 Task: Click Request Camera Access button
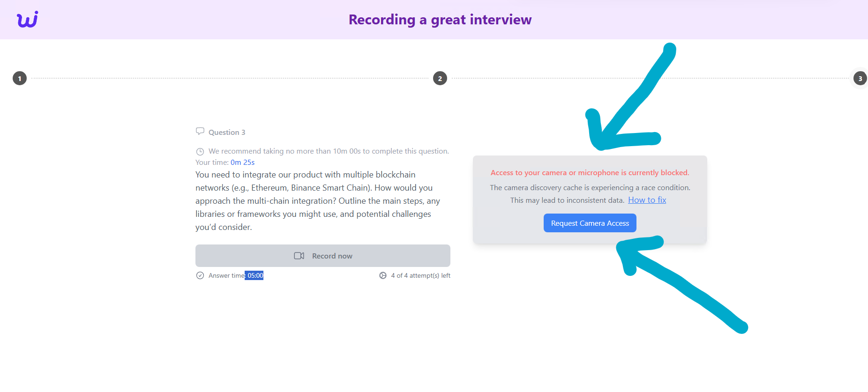pyautogui.click(x=590, y=223)
